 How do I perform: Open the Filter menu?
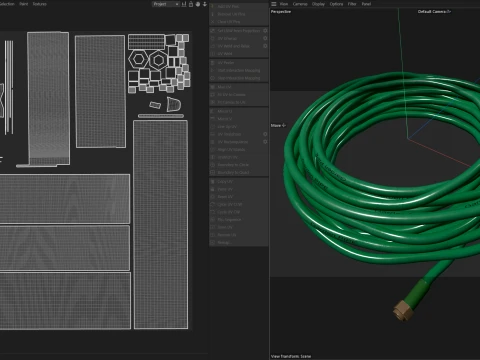(x=352, y=4)
